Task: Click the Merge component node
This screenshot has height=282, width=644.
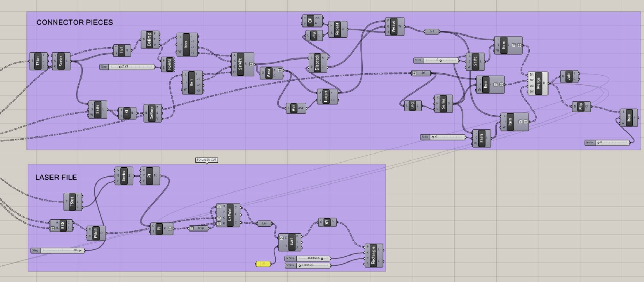Action: coord(538,84)
